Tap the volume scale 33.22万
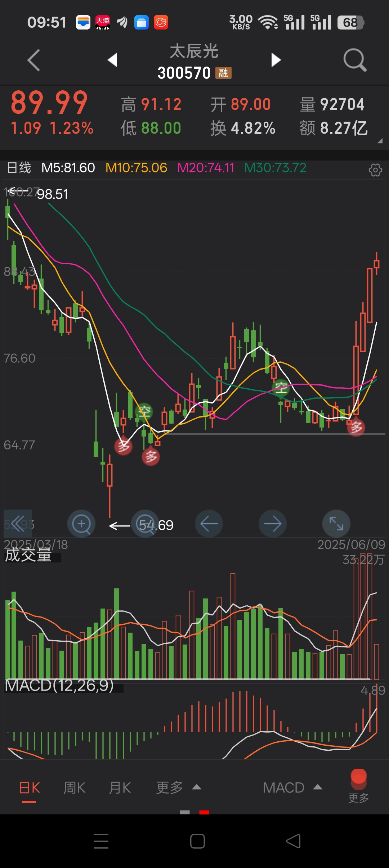The image size is (389, 868). [x=363, y=560]
